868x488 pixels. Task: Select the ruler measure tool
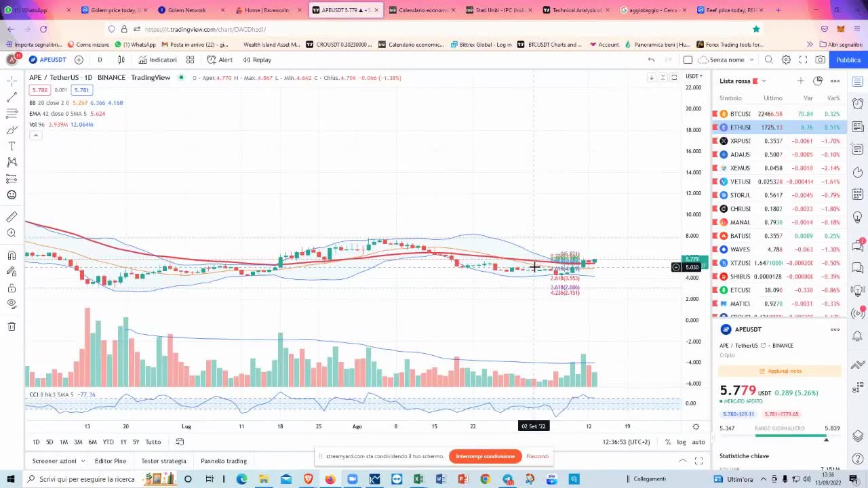pyautogui.click(x=12, y=217)
